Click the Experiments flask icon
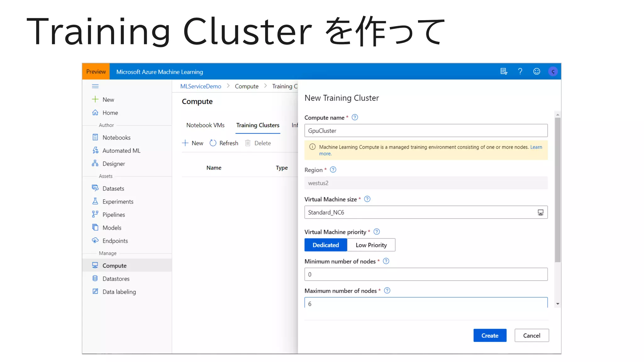 [x=95, y=201]
